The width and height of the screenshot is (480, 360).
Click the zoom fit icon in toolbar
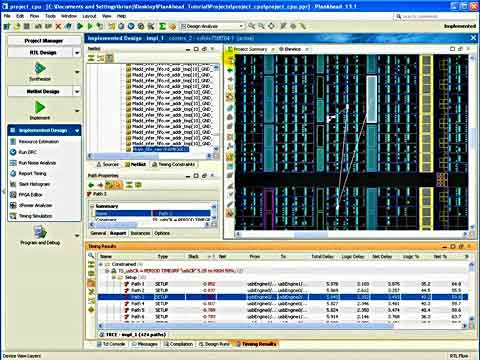(x=272, y=26)
